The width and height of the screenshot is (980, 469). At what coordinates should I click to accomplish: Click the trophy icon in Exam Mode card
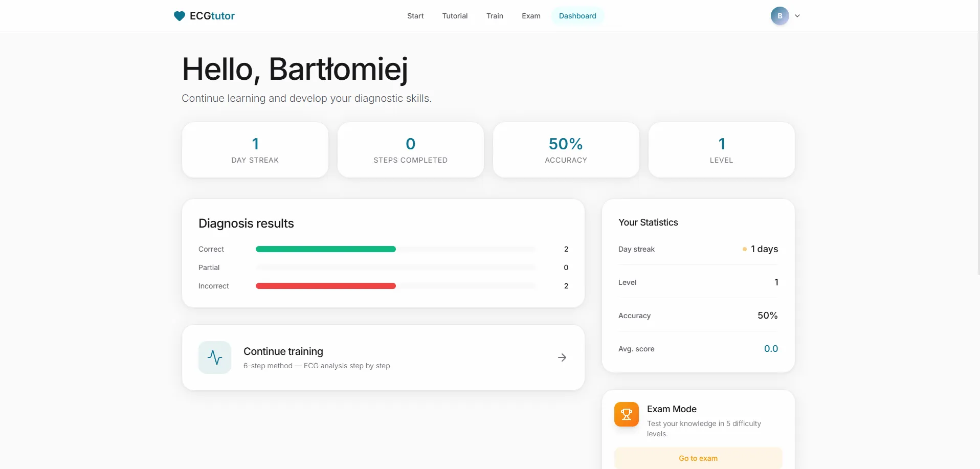[626, 414]
